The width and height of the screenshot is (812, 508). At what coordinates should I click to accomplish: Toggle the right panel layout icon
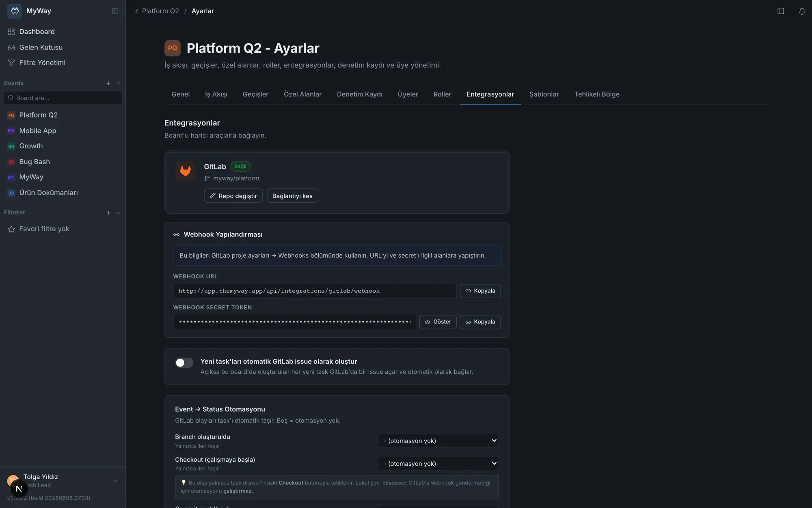pos(781,11)
